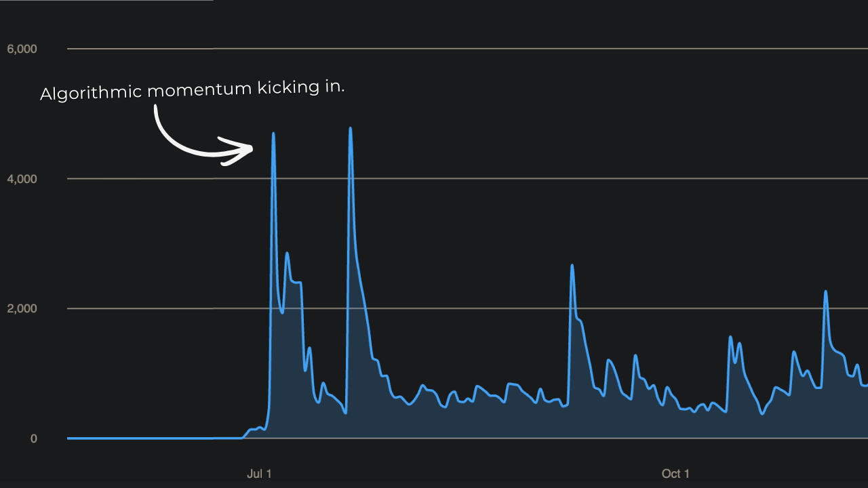The height and width of the screenshot is (488, 868).
Task: Click the 4,000 gridline between the two tall spikes
Action: pyautogui.click(x=312, y=179)
